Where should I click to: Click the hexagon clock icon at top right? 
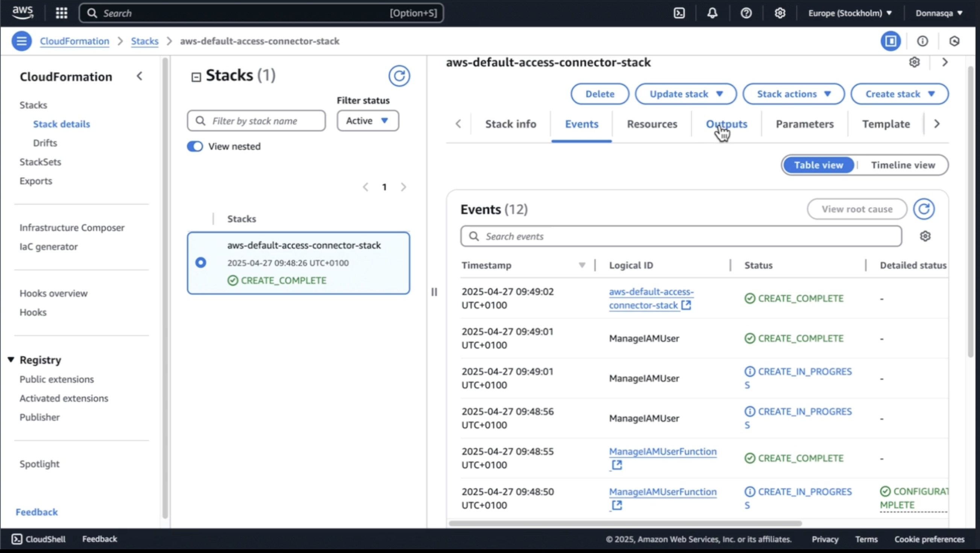(x=954, y=41)
